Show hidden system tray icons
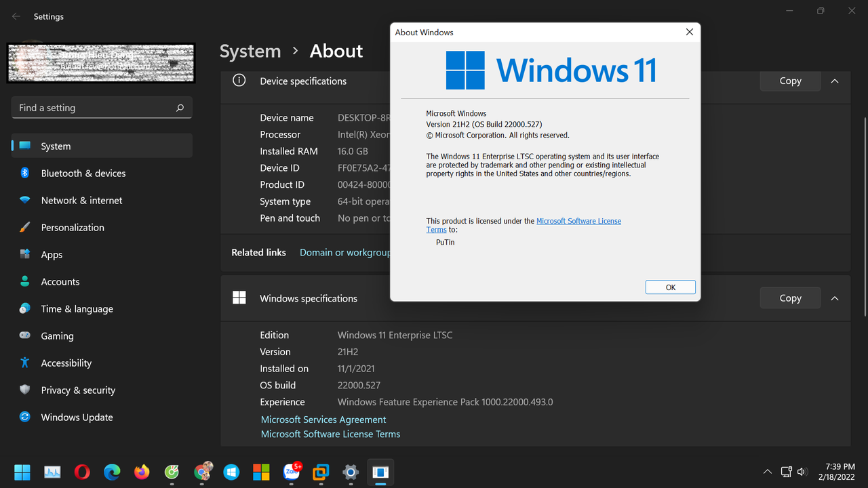This screenshot has height=488, width=868. 768,472
